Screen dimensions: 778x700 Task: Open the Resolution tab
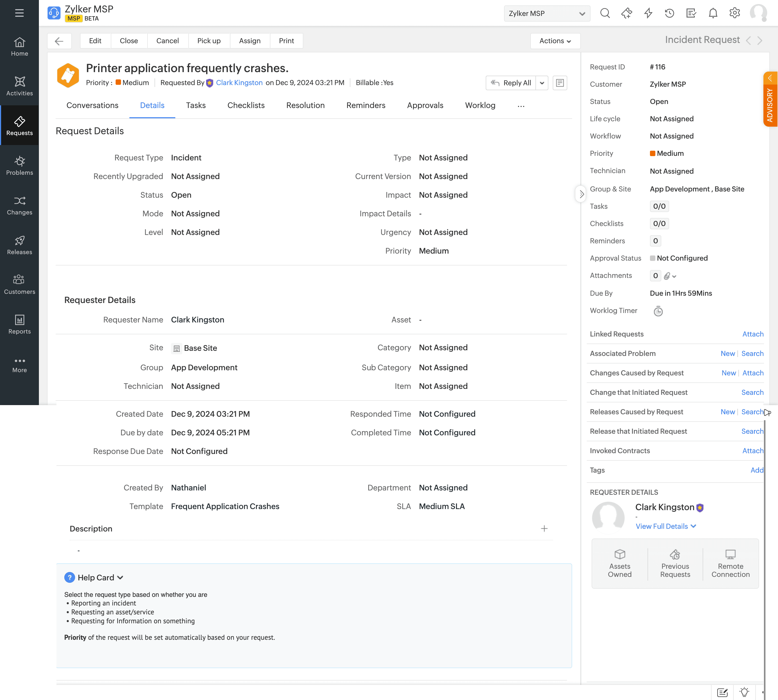305,105
